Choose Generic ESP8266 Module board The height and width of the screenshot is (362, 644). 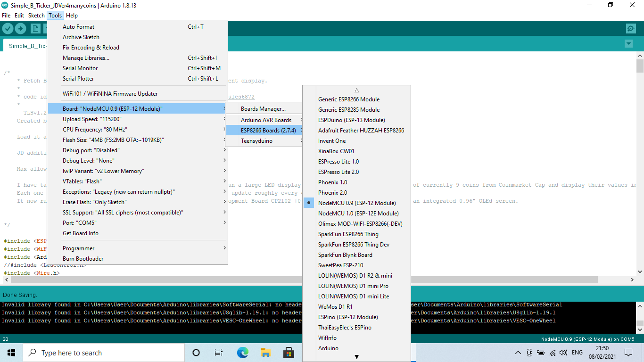click(356, 99)
